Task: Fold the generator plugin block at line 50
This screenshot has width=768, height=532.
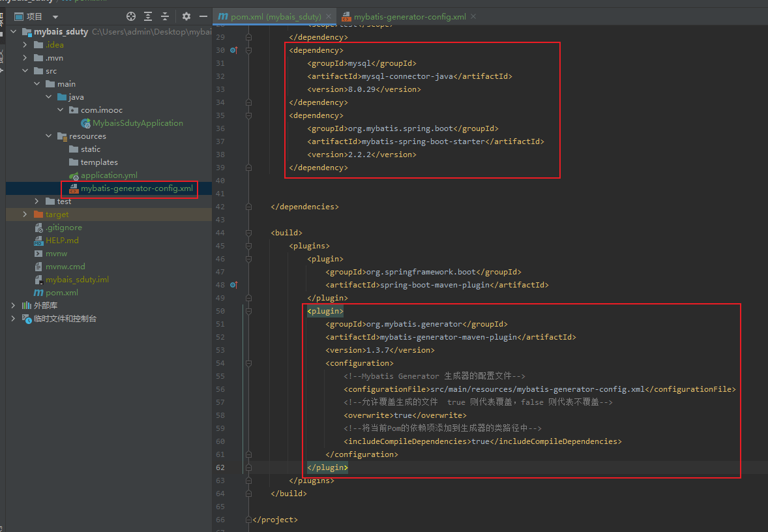Action: (249, 310)
